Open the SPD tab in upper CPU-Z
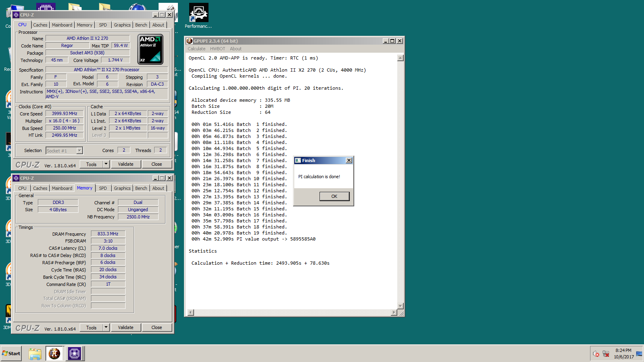The width and height of the screenshot is (644, 362). tap(103, 25)
